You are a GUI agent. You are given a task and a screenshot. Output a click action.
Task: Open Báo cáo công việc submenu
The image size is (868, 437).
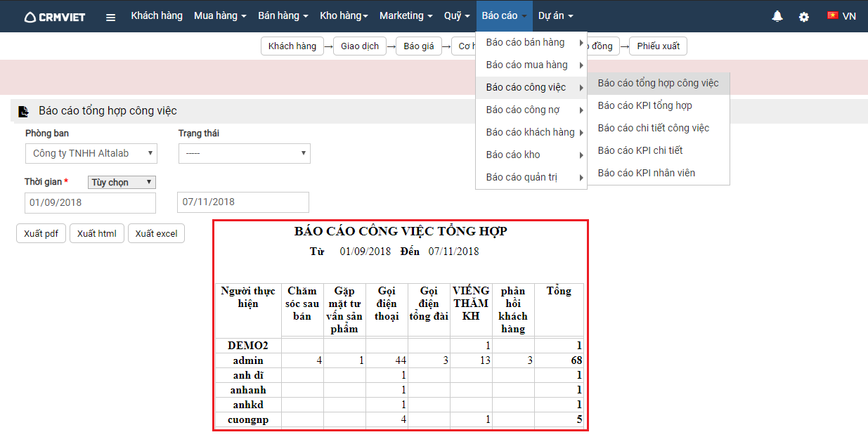[x=531, y=88]
